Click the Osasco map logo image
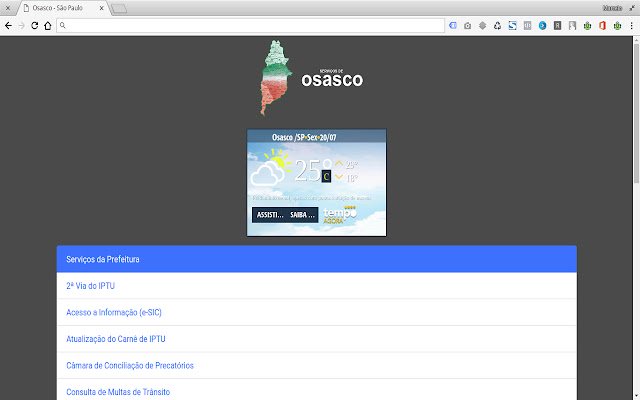This screenshot has height=400, width=640. tap(276, 78)
